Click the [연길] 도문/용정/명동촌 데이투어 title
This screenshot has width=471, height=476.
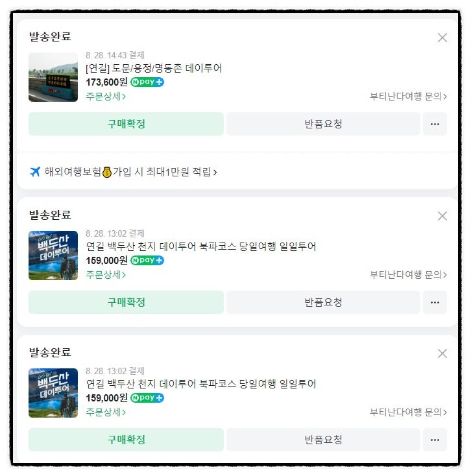pyautogui.click(x=154, y=68)
